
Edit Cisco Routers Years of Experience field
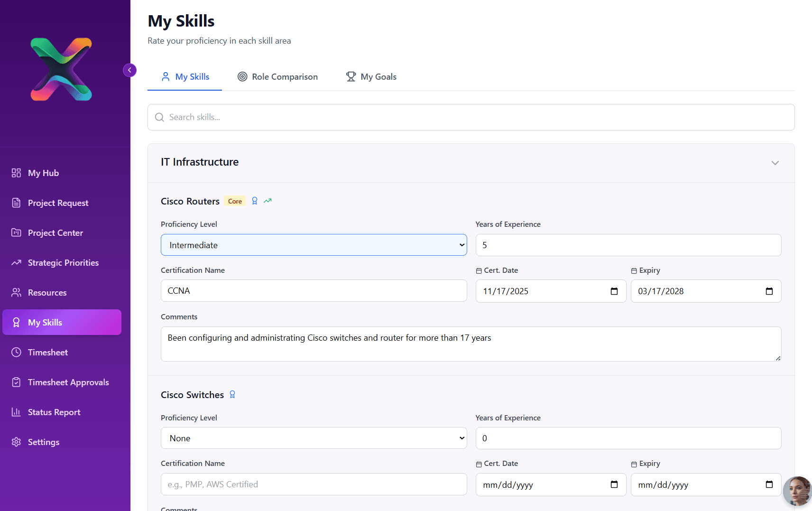pyautogui.click(x=628, y=245)
